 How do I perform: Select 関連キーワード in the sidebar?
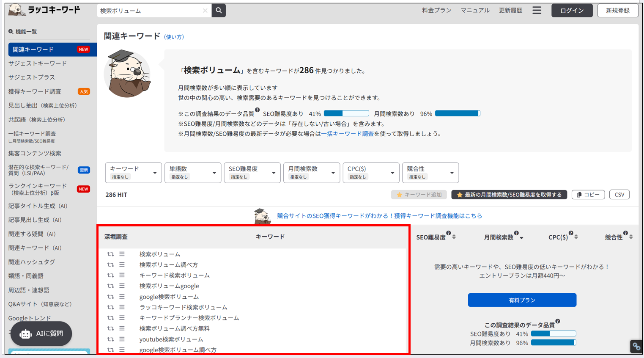point(52,50)
